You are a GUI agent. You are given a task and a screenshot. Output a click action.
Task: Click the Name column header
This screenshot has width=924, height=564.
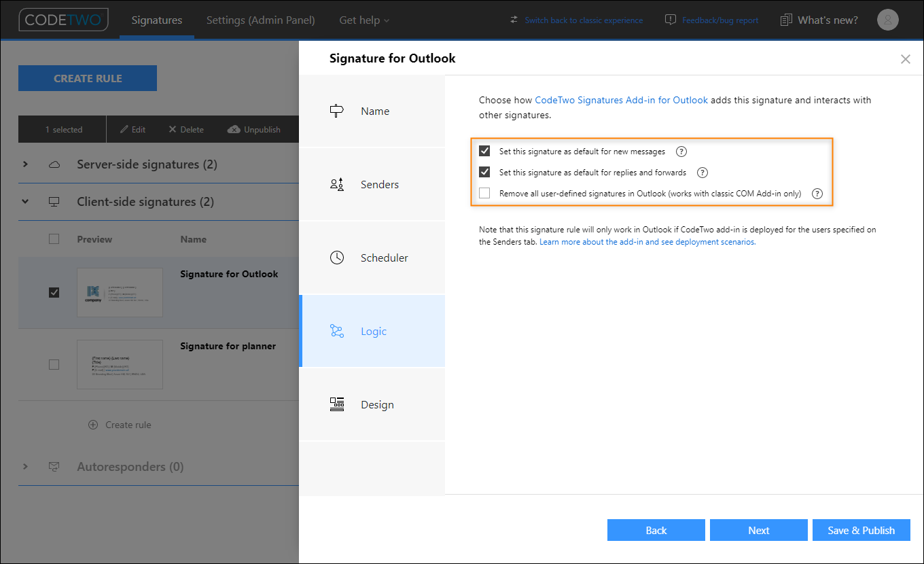(193, 239)
